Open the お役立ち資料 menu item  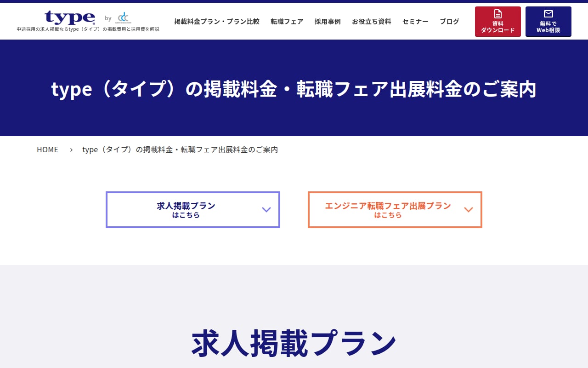372,22
